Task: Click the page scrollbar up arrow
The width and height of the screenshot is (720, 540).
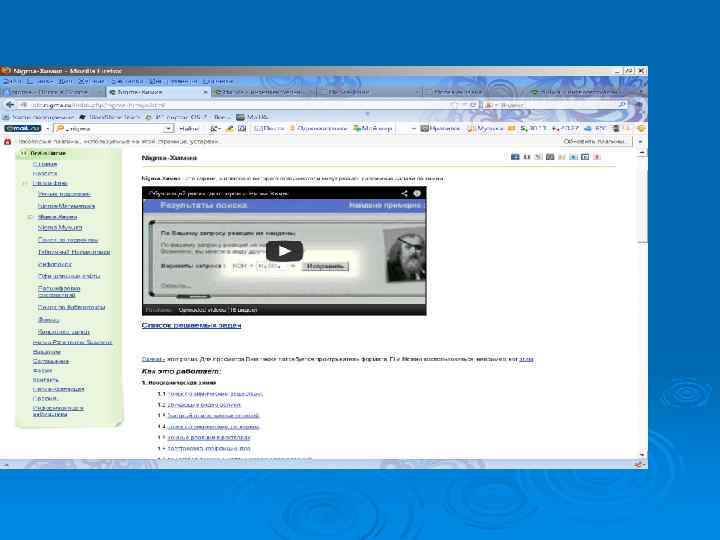Action: [x=642, y=152]
